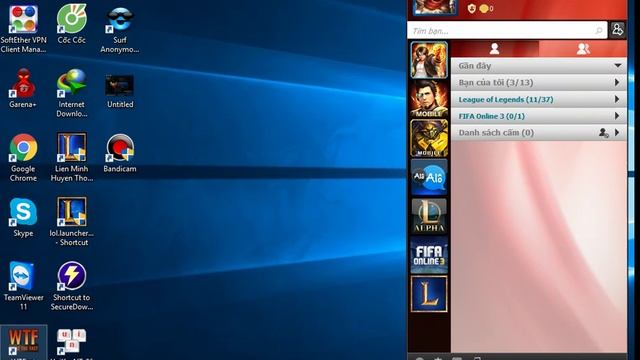Click the magnifier icon in the search box

(599, 31)
